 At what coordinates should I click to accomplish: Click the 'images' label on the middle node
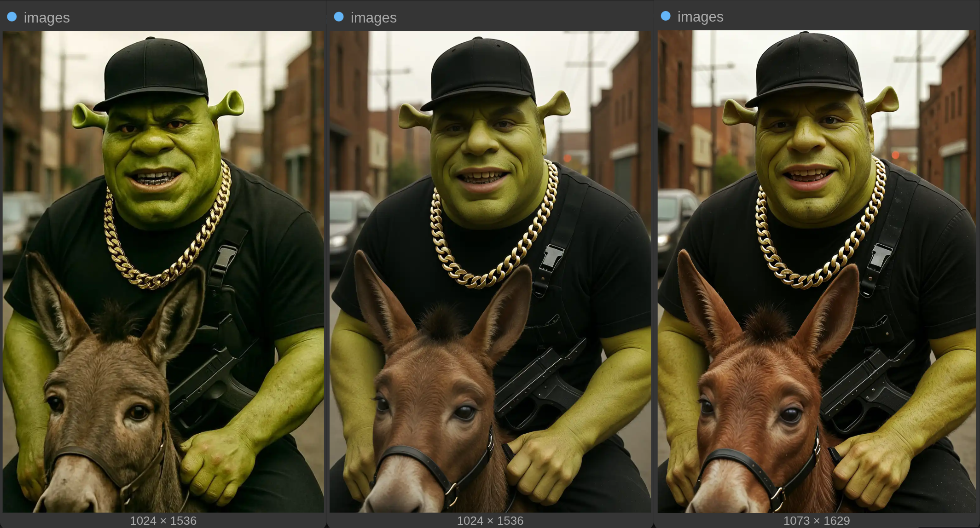pyautogui.click(x=373, y=17)
